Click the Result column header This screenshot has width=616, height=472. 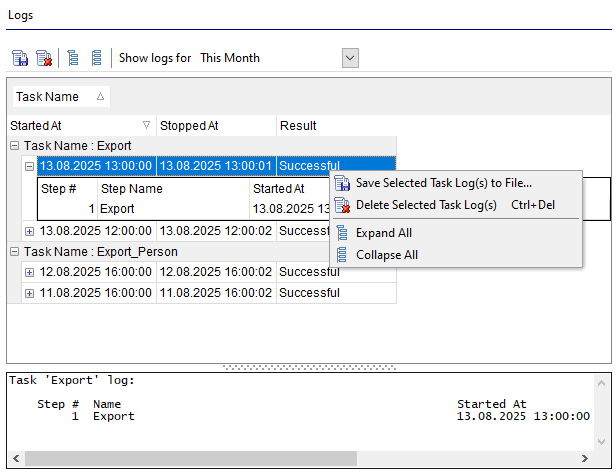click(x=336, y=126)
